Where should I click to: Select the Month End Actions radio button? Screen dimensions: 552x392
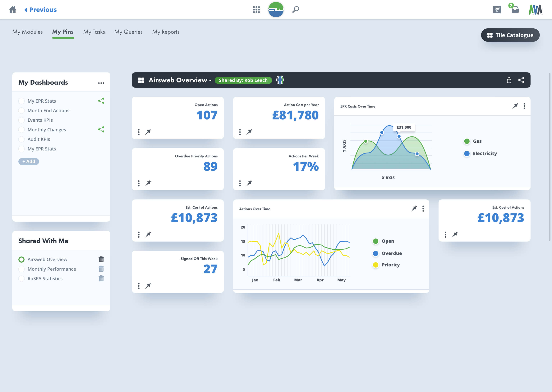21,111
